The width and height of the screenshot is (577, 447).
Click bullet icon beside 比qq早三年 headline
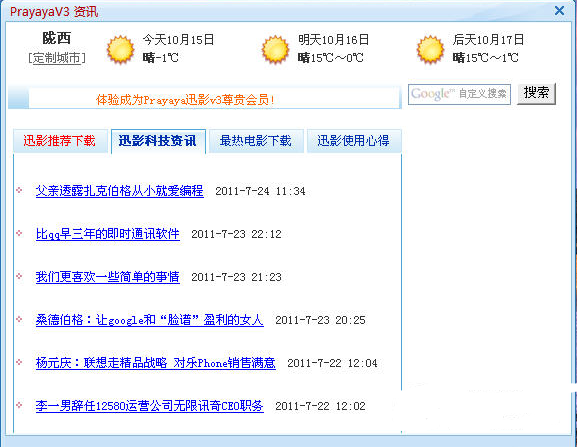point(20,233)
